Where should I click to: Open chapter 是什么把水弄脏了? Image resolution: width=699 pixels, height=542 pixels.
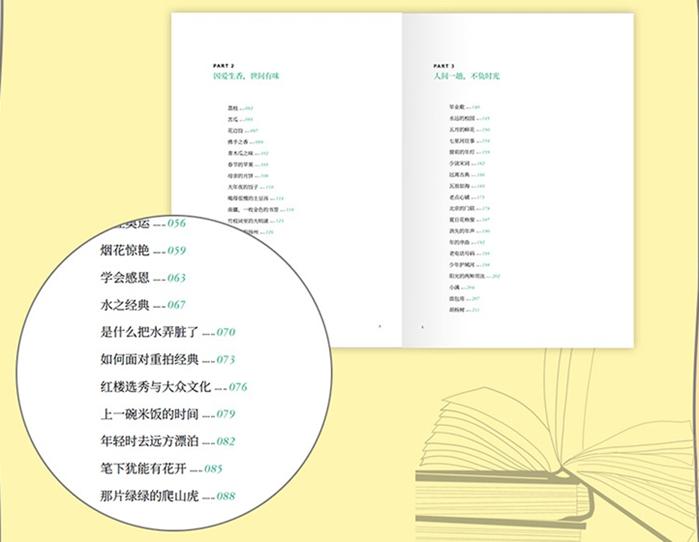(x=152, y=331)
